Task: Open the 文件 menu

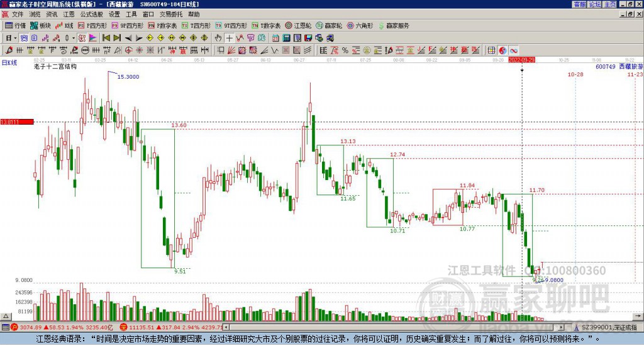Action: click(18, 14)
